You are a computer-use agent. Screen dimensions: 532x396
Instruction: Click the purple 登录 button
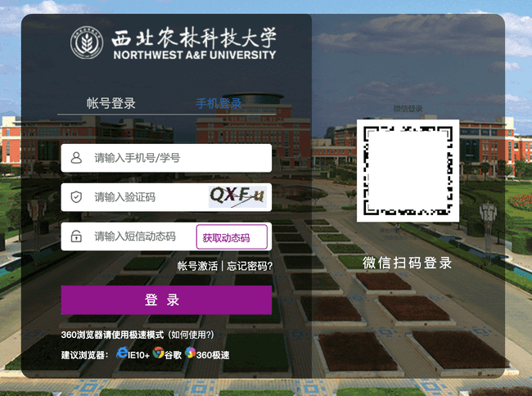click(166, 300)
